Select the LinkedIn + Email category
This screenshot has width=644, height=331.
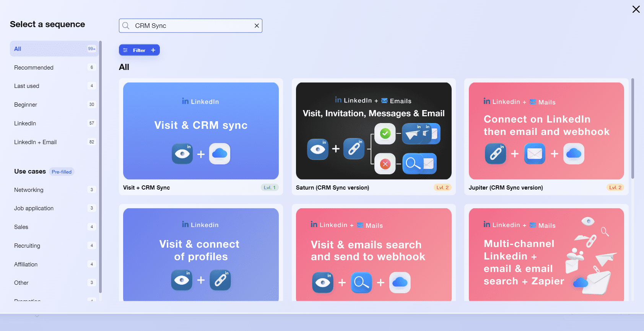(54, 142)
